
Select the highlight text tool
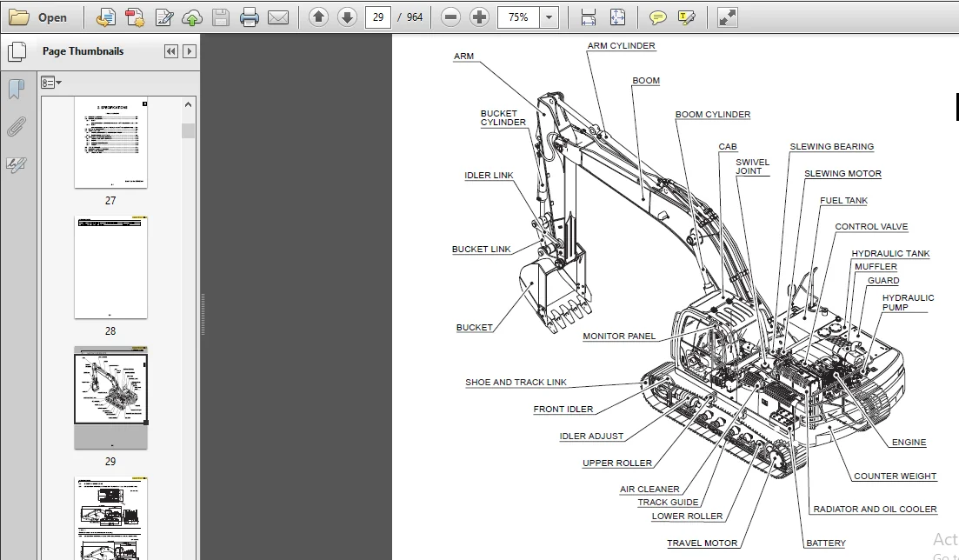click(x=687, y=17)
